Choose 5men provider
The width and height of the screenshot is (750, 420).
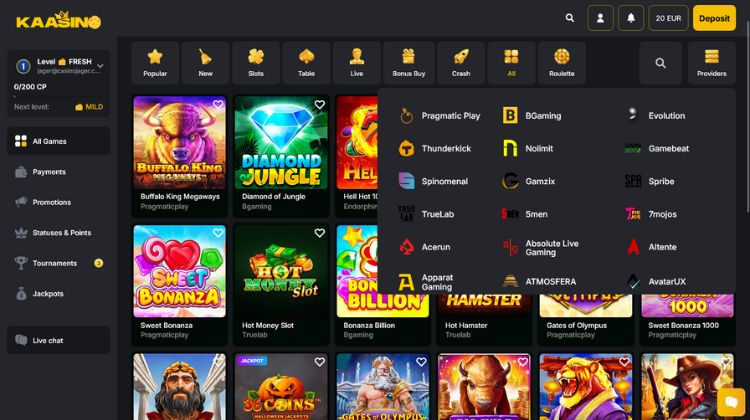point(525,214)
